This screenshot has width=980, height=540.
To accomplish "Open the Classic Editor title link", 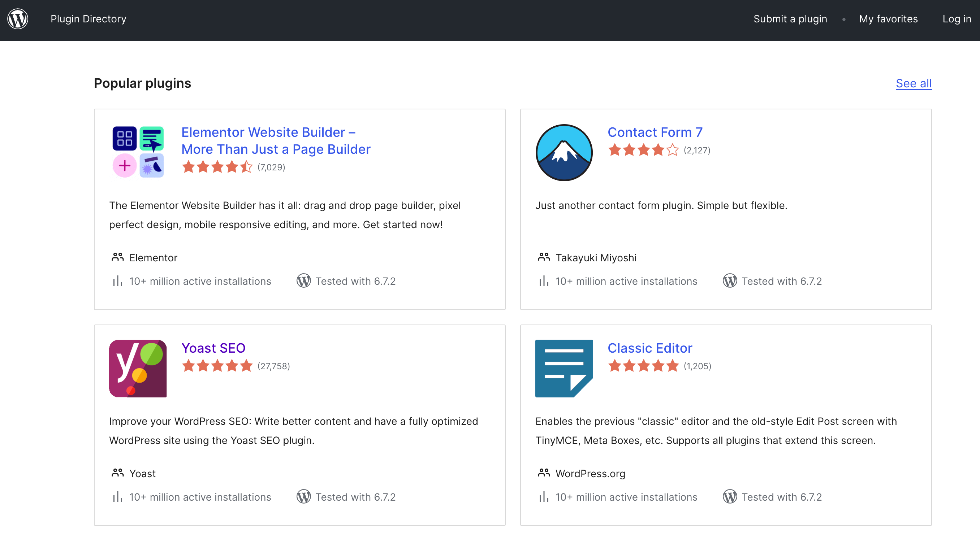I will (x=650, y=348).
